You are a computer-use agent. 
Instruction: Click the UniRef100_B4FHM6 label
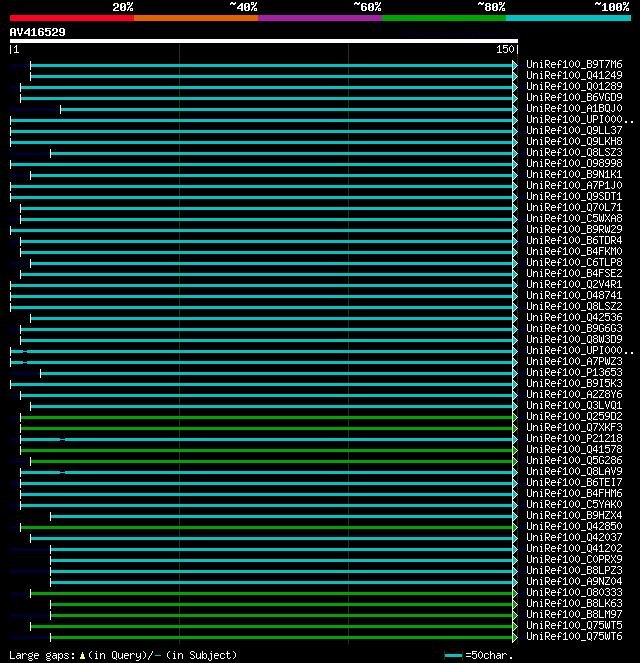pyautogui.click(x=574, y=493)
